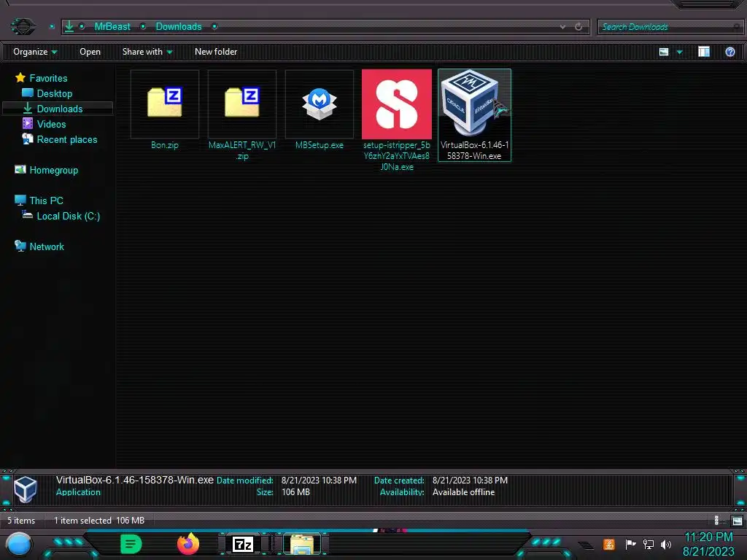Open the network tray icon
Screen dimensions: 747x560
coord(649,544)
